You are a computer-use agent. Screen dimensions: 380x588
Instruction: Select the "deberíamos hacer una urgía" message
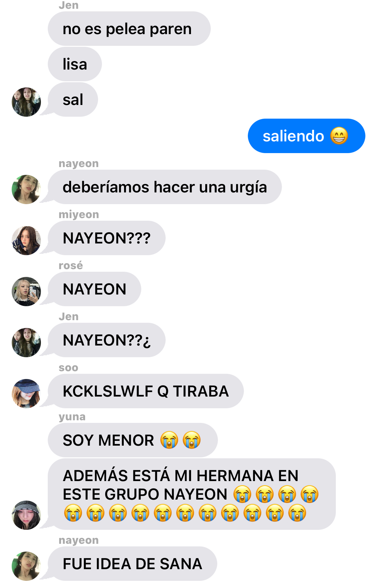pyautogui.click(x=165, y=187)
